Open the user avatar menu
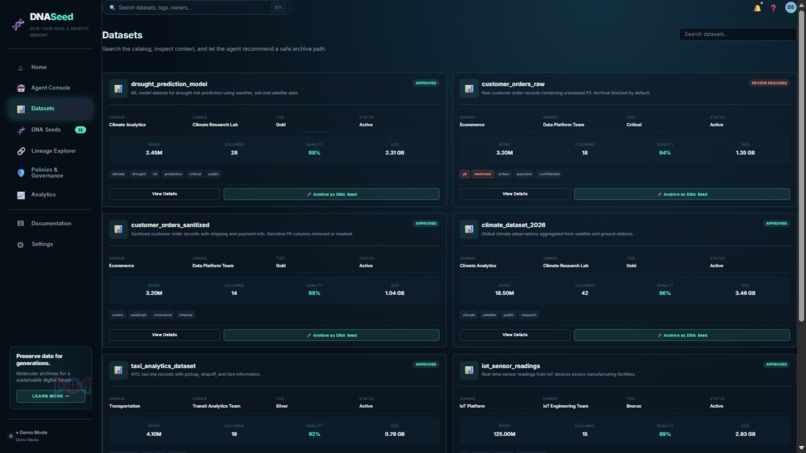The width and height of the screenshot is (806, 453). coord(791,7)
